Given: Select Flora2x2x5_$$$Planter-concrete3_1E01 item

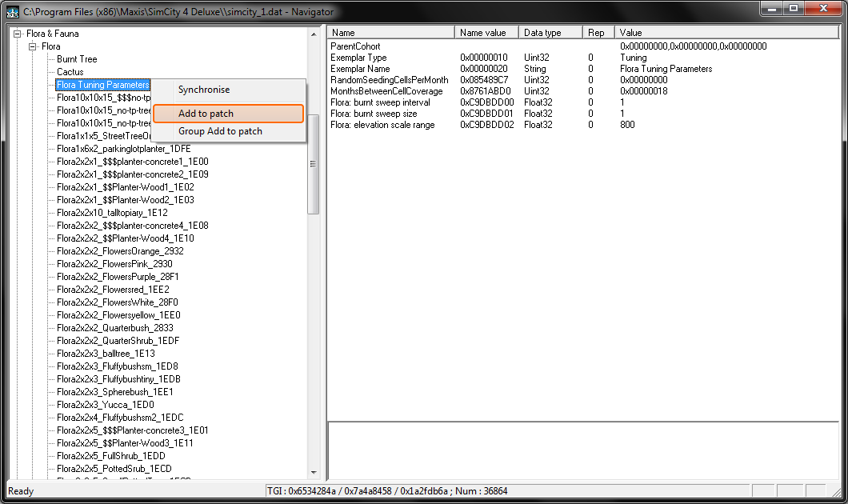Looking at the screenshot, I should tap(133, 430).
